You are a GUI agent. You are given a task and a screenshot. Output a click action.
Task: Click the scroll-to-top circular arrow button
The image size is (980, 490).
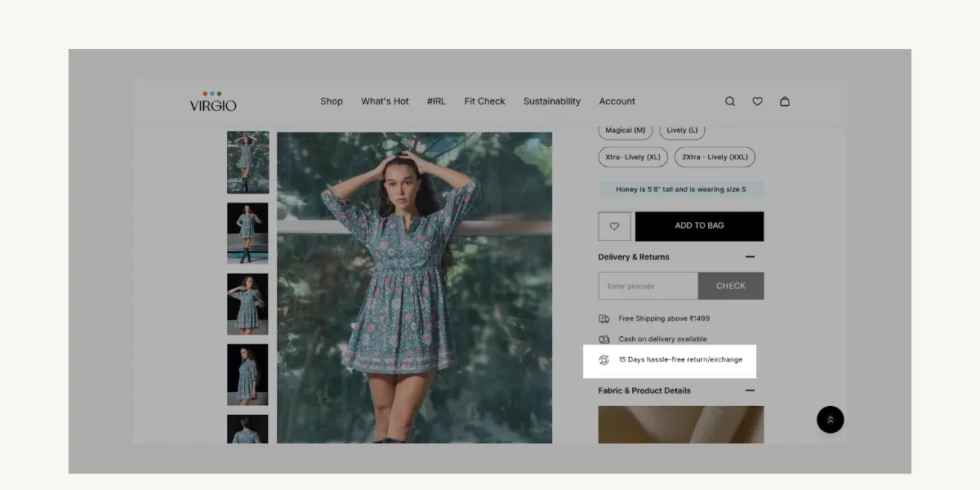coord(831,419)
